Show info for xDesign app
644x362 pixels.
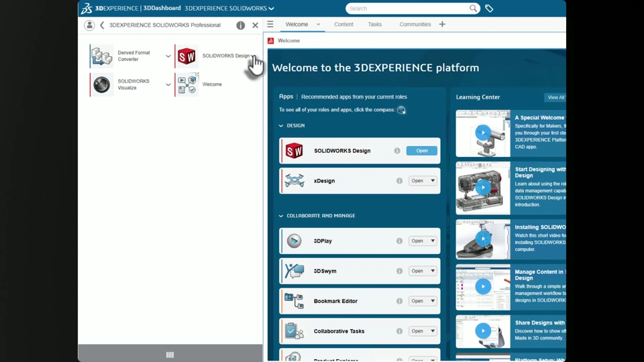[399, 180]
